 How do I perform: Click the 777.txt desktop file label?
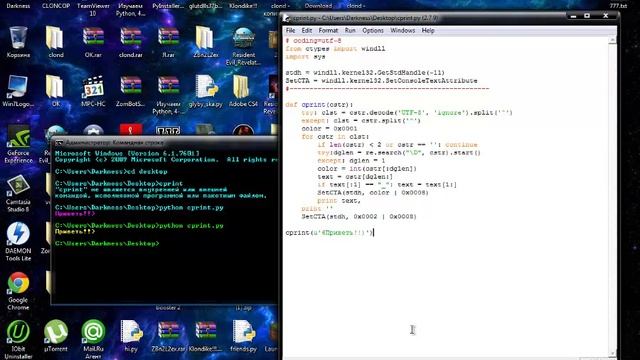(618, 6)
